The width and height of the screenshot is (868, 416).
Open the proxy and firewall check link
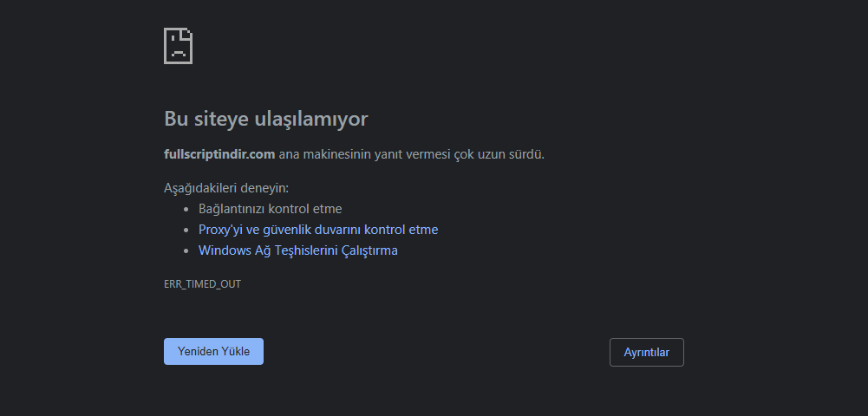click(x=318, y=230)
